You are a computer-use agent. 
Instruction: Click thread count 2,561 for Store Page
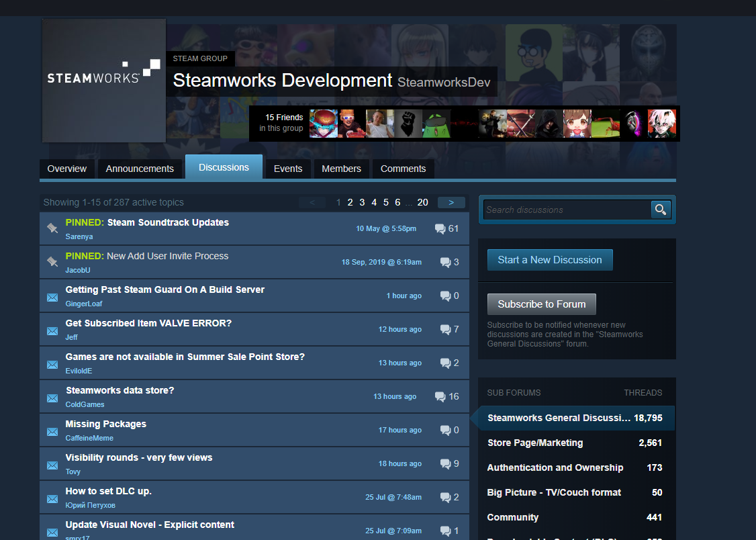coord(650,443)
